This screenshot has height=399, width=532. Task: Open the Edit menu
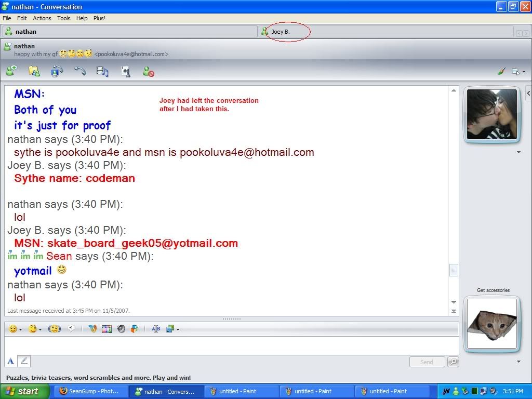point(22,18)
